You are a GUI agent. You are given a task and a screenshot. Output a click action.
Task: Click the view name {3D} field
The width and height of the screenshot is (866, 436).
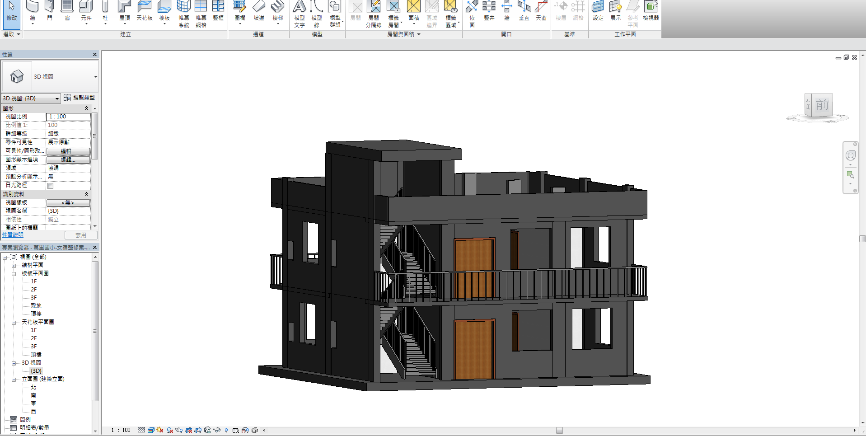68,211
